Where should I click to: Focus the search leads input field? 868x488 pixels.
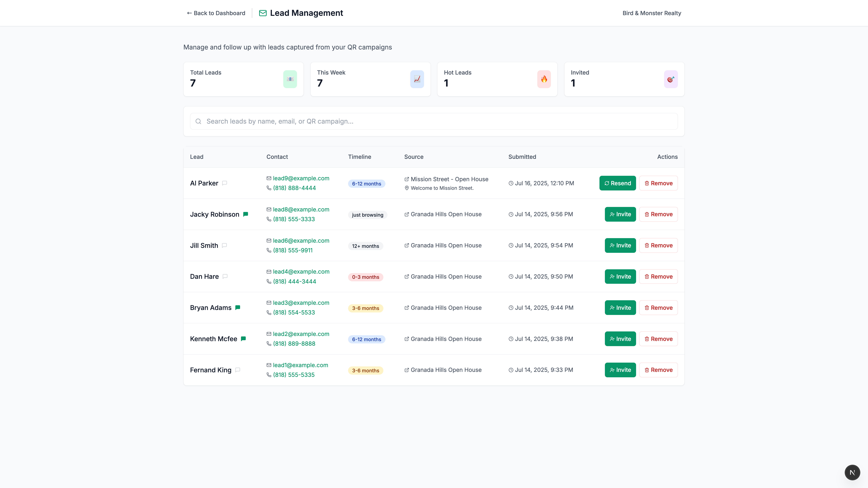click(x=434, y=121)
